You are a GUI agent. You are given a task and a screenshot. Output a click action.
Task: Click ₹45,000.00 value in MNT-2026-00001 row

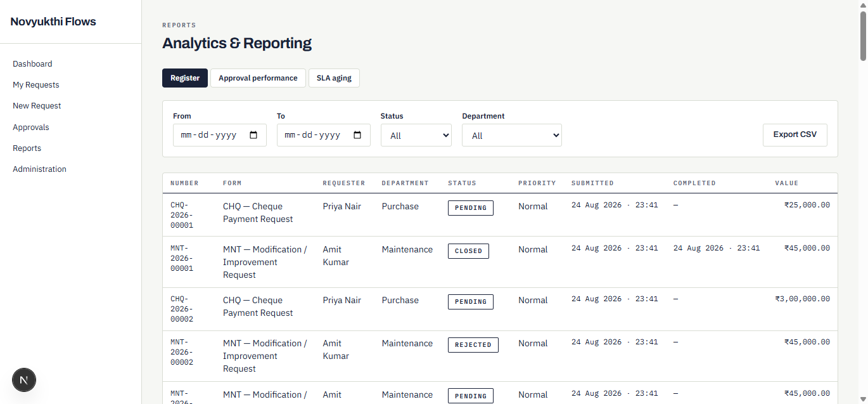click(807, 248)
